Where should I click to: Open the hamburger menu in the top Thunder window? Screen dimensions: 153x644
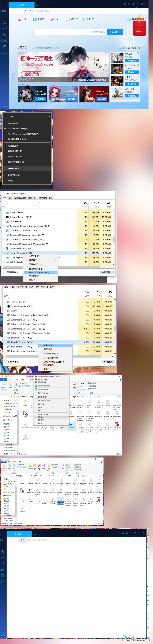coord(145,11)
